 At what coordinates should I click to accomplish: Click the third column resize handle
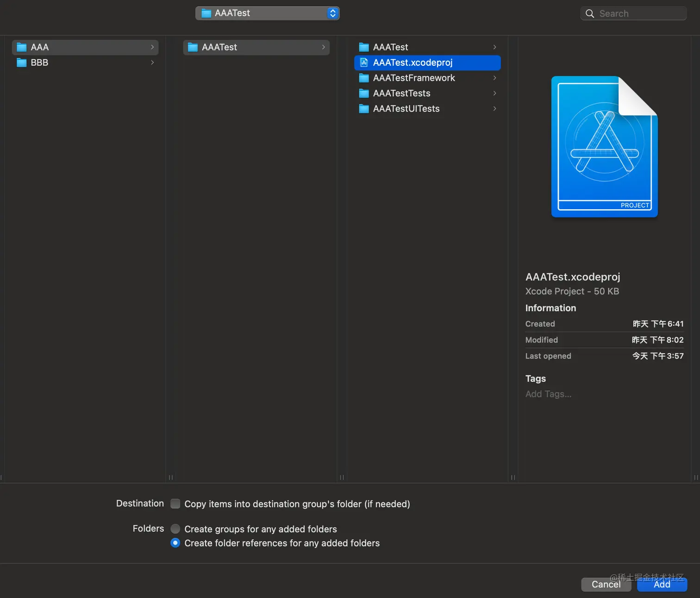click(x=513, y=477)
